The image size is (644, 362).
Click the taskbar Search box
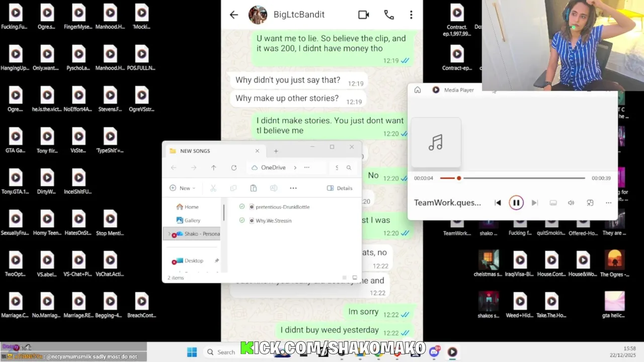coord(220,352)
